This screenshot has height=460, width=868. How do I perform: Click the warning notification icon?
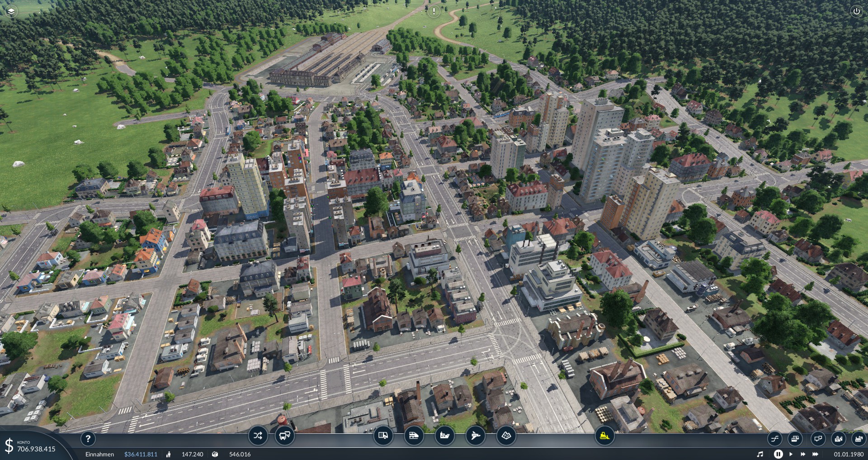click(434, 11)
